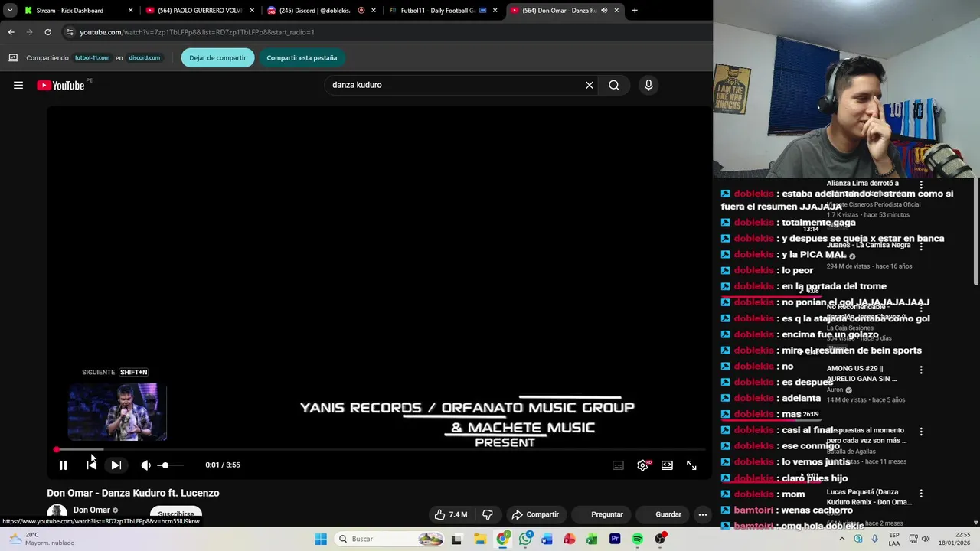The height and width of the screenshot is (551, 980).
Task: Toggle subtitles/captions in the player
Action: pyautogui.click(x=618, y=465)
